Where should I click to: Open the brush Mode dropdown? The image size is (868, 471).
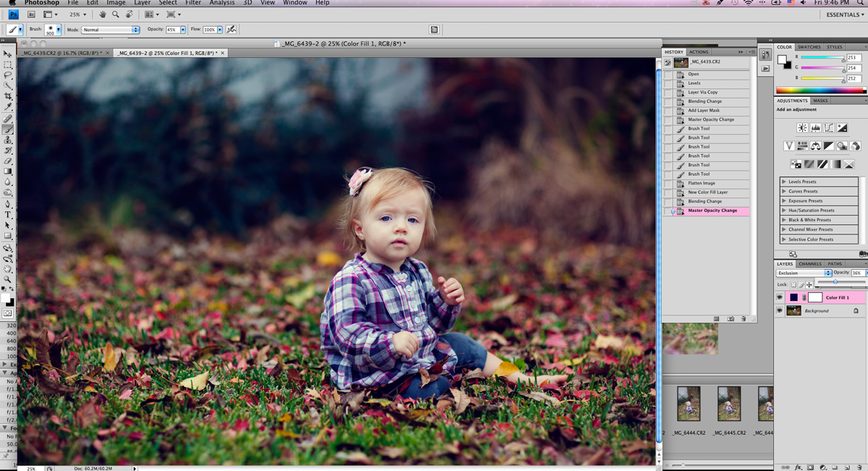tap(111, 30)
